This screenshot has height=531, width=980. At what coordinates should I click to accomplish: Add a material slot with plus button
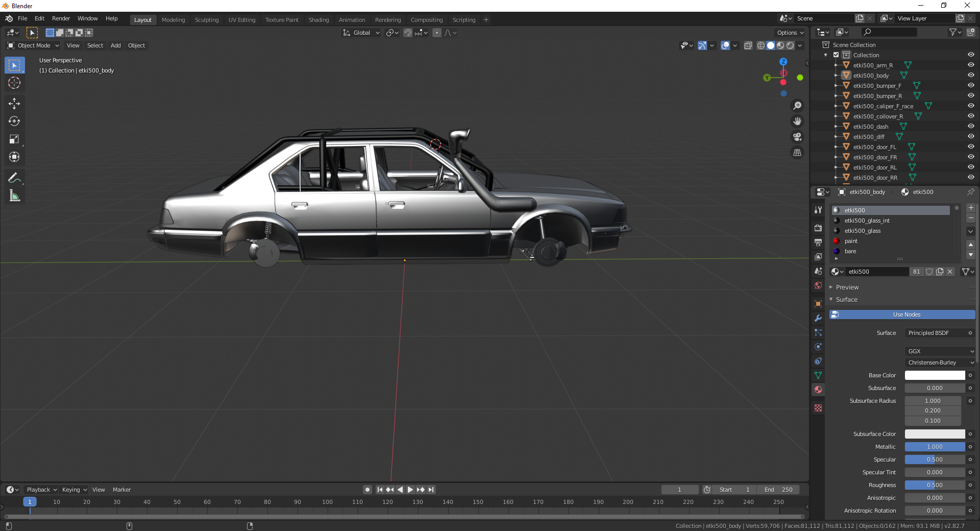971,208
